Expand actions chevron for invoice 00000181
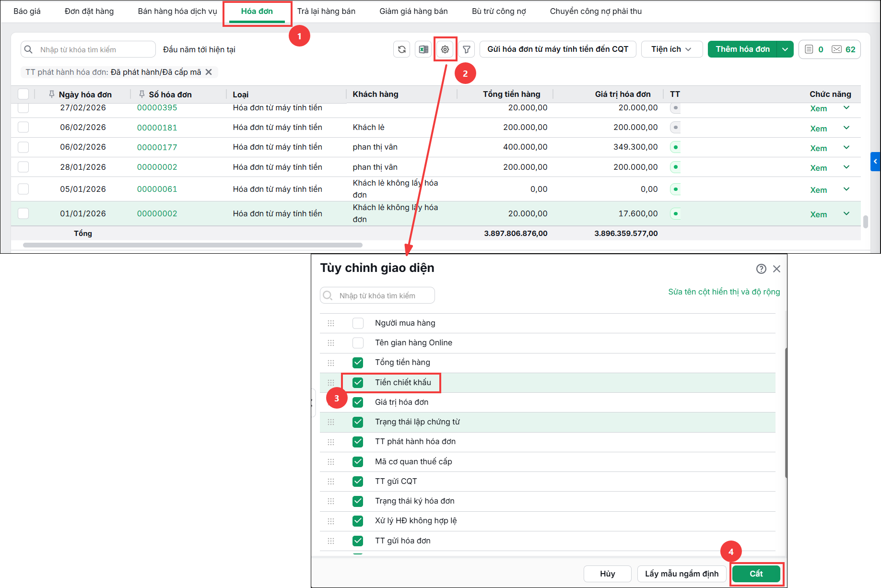Image resolution: width=881 pixels, height=588 pixels. pyautogui.click(x=846, y=128)
